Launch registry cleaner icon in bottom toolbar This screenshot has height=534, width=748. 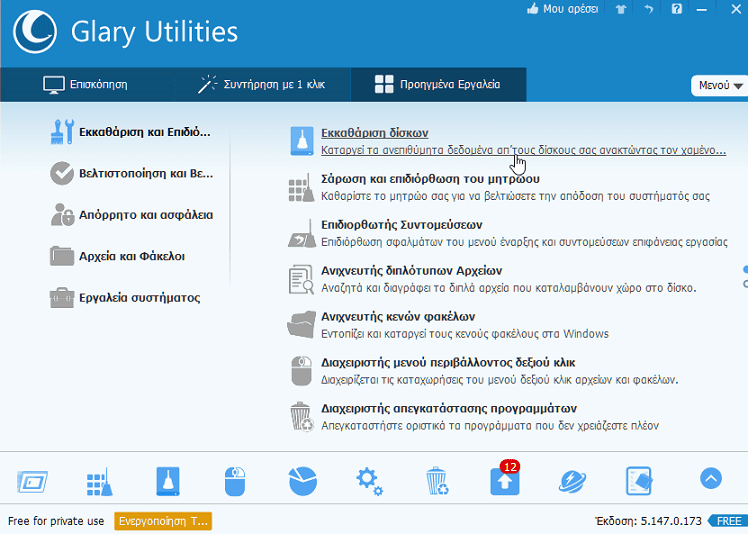point(100,482)
